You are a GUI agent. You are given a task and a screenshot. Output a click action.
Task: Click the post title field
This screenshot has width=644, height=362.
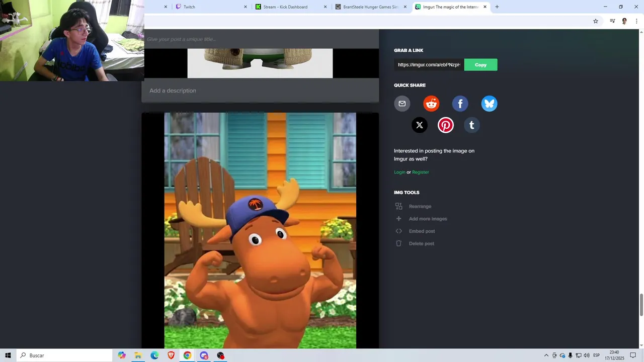pyautogui.click(x=262, y=39)
